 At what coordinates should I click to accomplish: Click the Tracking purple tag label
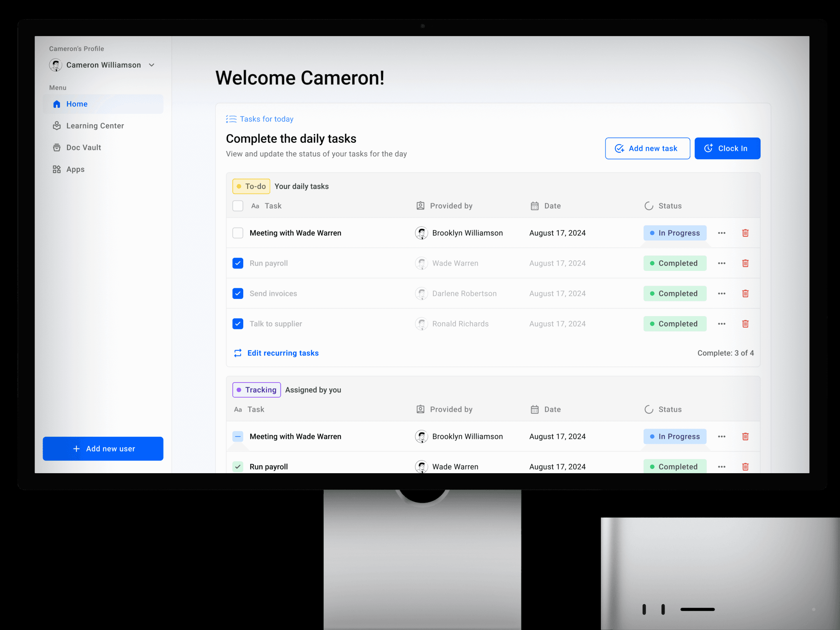point(257,390)
